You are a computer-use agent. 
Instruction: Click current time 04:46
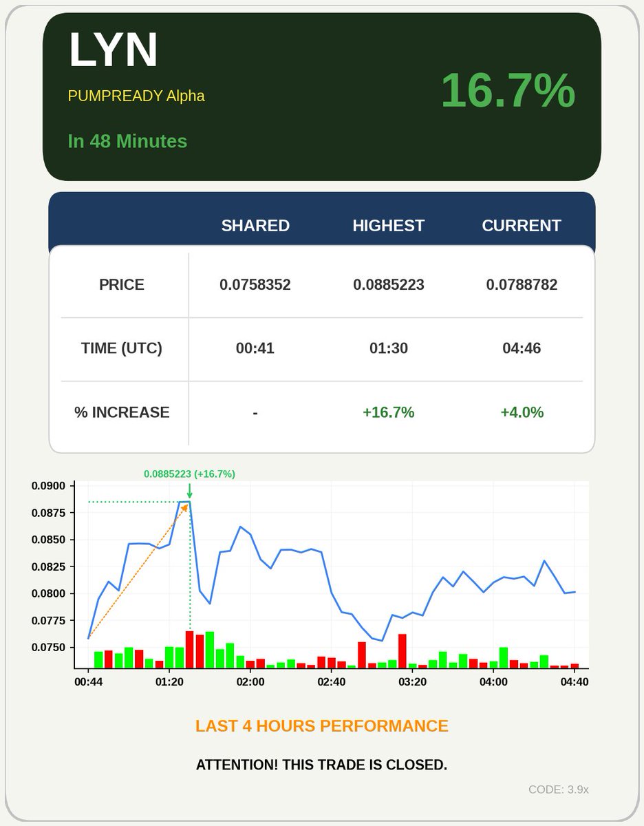[x=522, y=348]
